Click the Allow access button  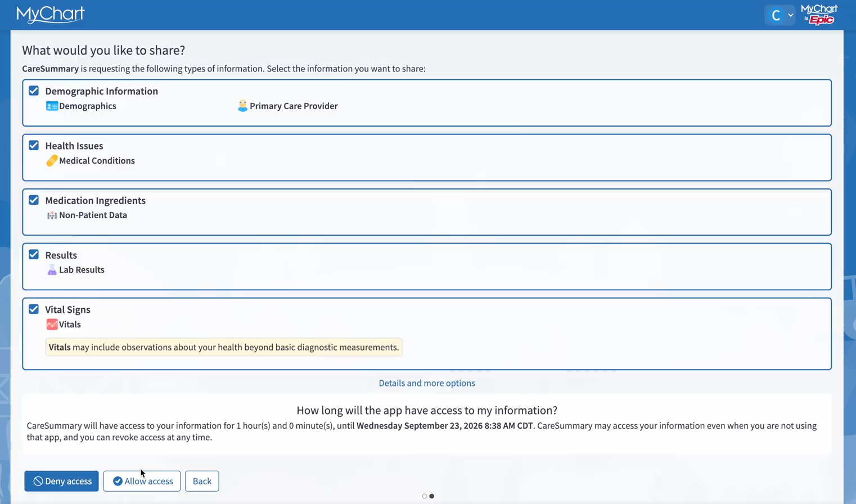[x=142, y=481]
